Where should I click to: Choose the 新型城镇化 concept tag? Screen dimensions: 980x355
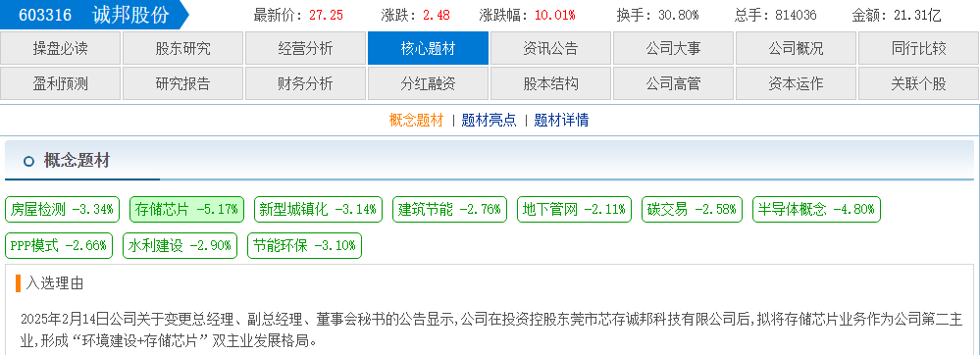pyautogui.click(x=319, y=210)
